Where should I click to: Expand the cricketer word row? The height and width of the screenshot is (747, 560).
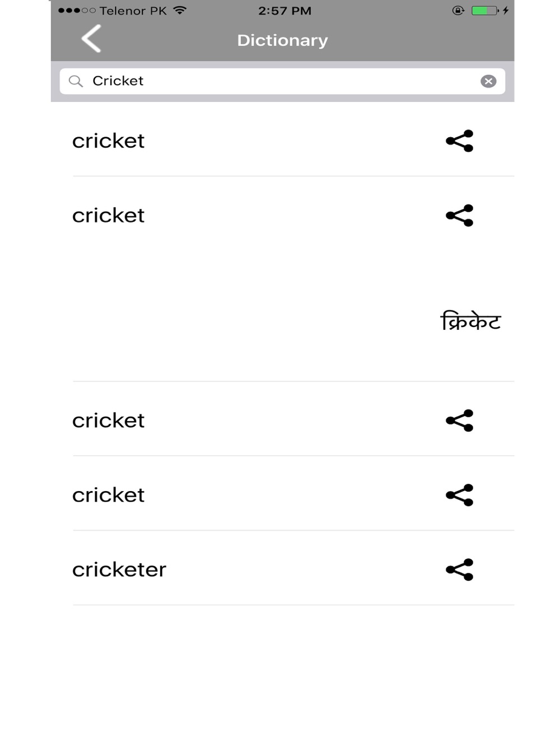119,570
